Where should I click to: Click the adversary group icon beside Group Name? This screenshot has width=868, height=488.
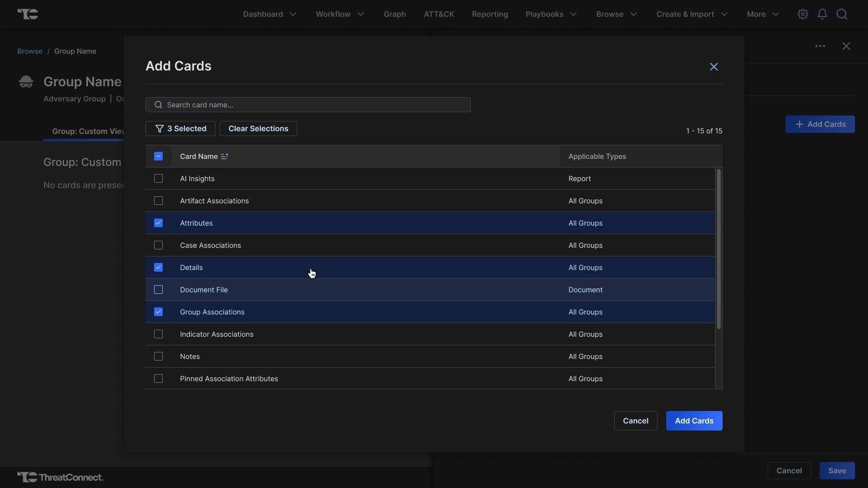tap(26, 82)
